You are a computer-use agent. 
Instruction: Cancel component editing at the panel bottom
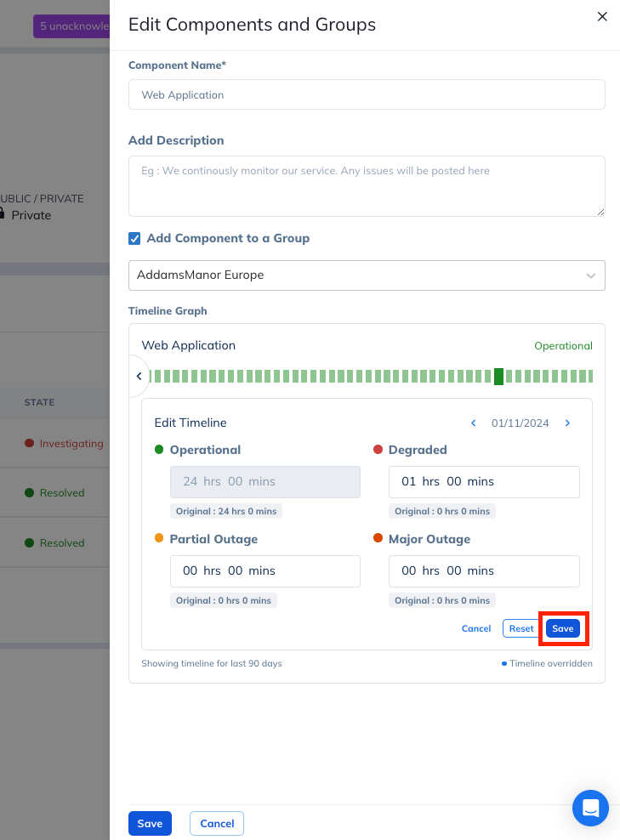point(217,823)
